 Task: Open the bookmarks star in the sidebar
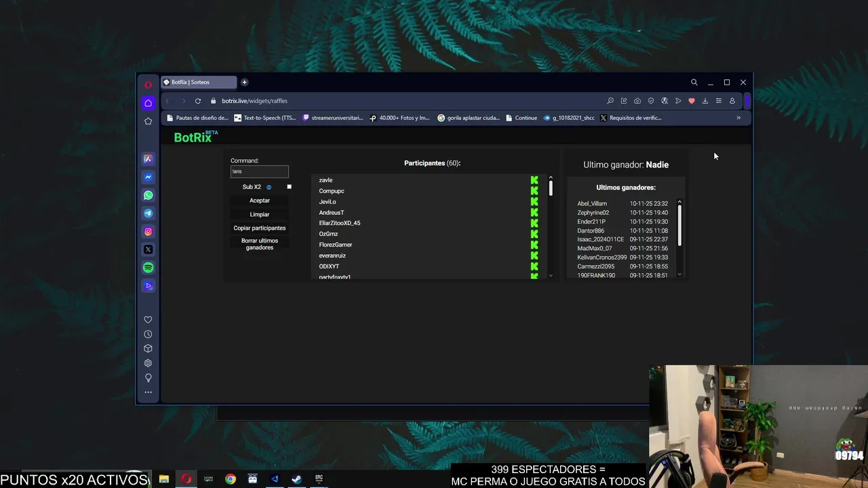click(x=148, y=121)
